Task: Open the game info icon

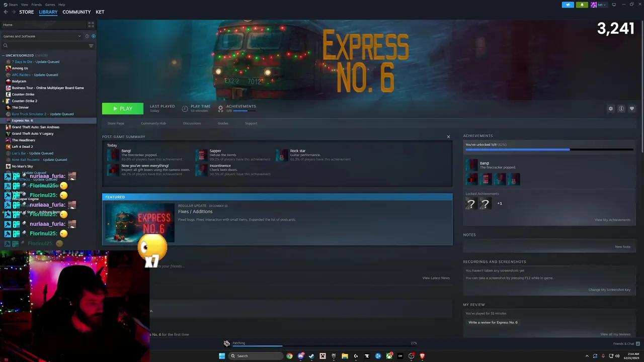Action: (621, 109)
